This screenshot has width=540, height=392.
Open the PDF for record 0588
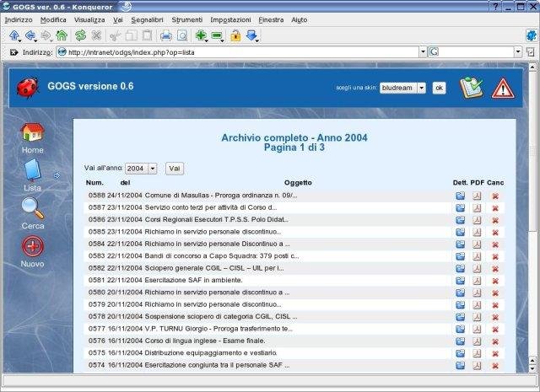click(x=477, y=196)
